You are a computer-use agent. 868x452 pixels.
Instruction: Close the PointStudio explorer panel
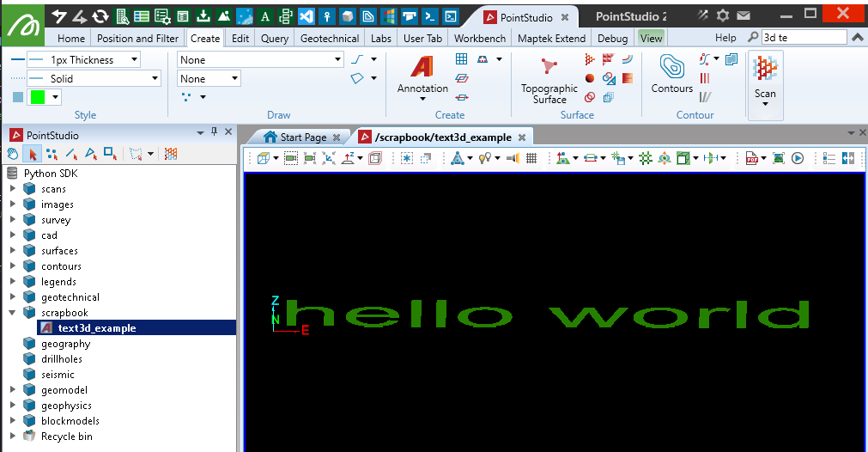coord(228,131)
